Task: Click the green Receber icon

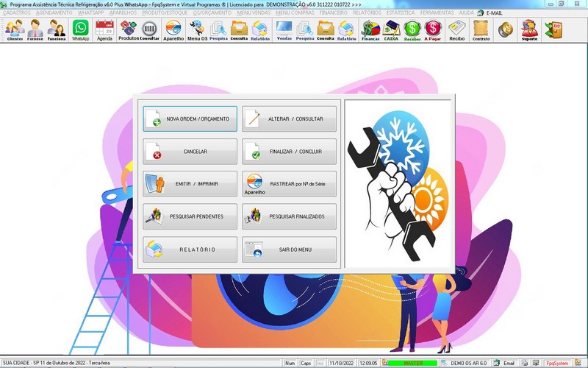Action: 412,30
